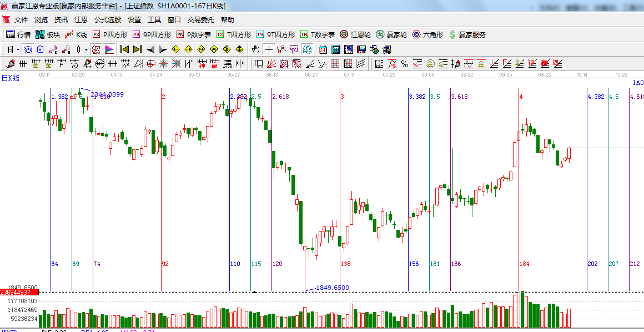Open the 江恩 menu
Image resolution: width=644 pixels, height=332 pixels.
[x=81, y=19]
